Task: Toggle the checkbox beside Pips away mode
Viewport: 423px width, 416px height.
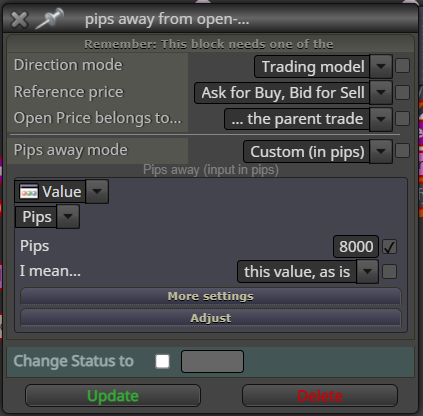Action: (x=403, y=151)
